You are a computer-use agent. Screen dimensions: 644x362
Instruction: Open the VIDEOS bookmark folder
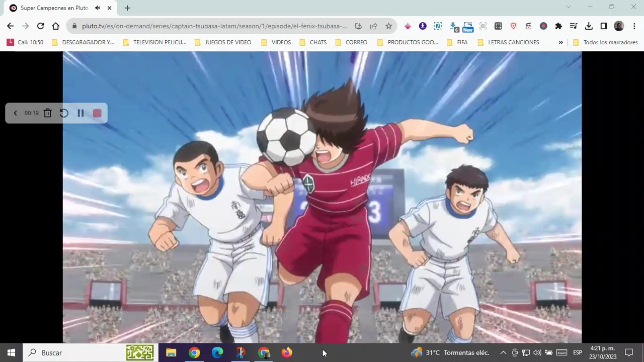276,42
